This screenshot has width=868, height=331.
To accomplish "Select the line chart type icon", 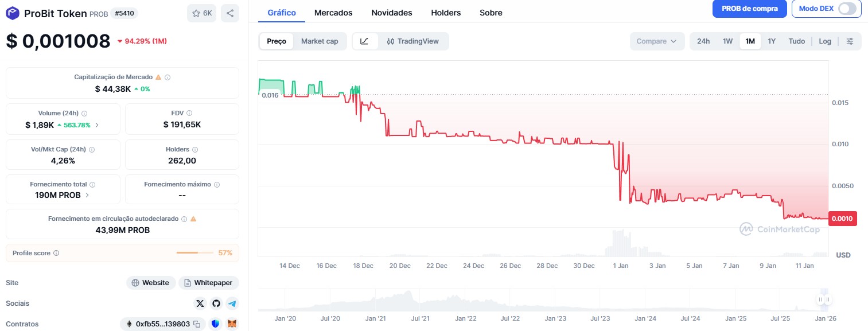I will pyautogui.click(x=365, y=41).
